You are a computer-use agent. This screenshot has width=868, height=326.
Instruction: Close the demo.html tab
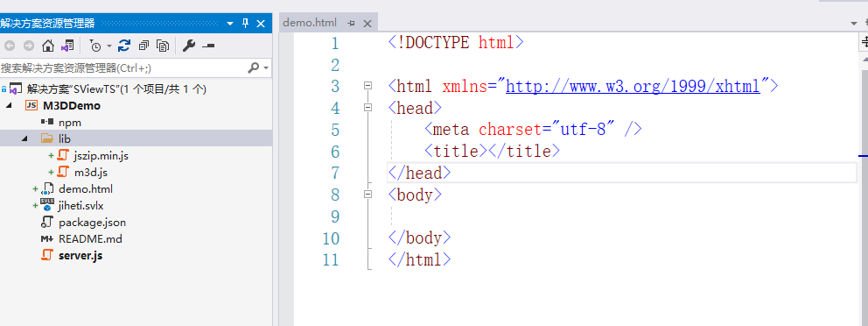pyautogui.click(x=367, y=24)
